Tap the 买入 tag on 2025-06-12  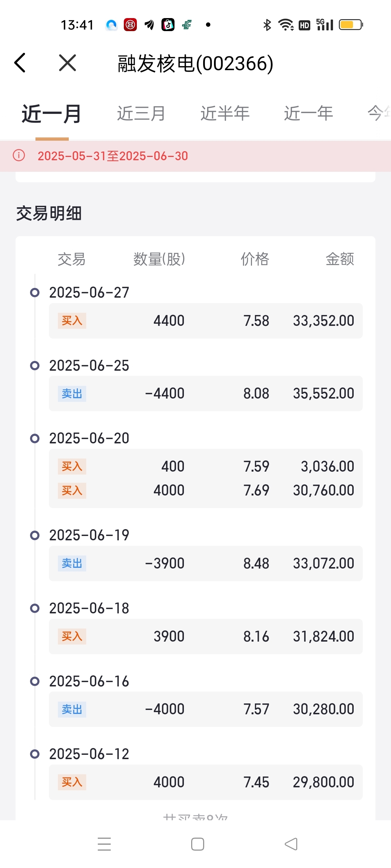point(72,782)
